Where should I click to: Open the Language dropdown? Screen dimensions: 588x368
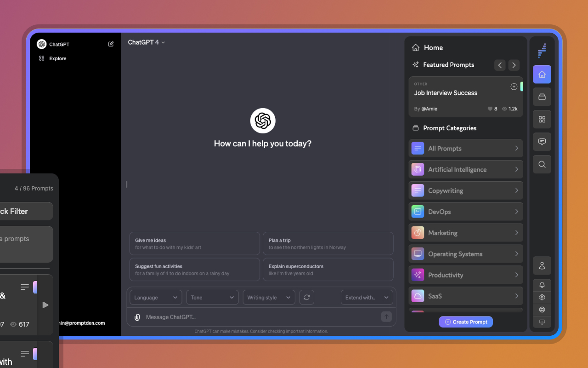[x=155, y=297]
